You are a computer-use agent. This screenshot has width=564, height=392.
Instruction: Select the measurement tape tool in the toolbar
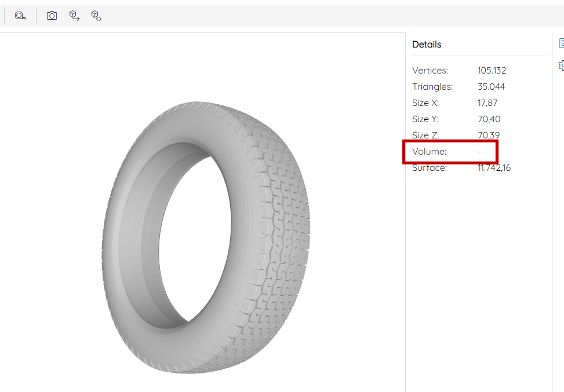pos(20,16)
